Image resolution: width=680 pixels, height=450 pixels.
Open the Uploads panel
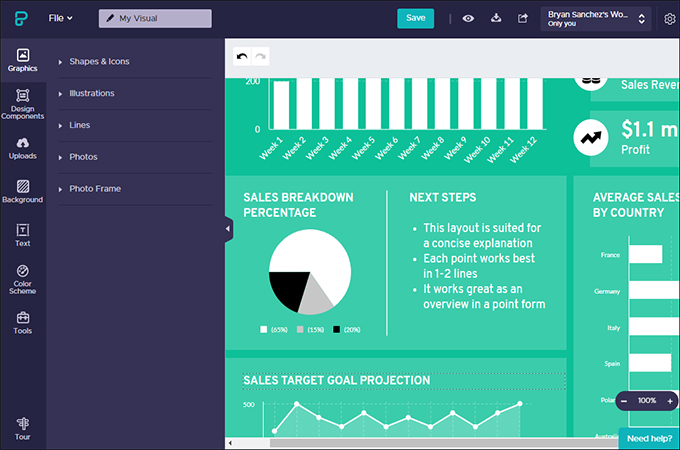click(23, 148)
